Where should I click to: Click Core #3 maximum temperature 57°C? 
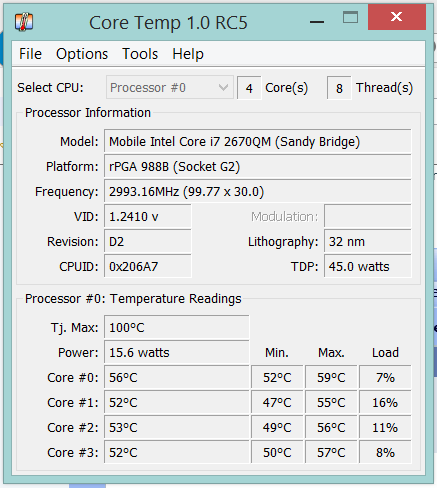point(331,452)
